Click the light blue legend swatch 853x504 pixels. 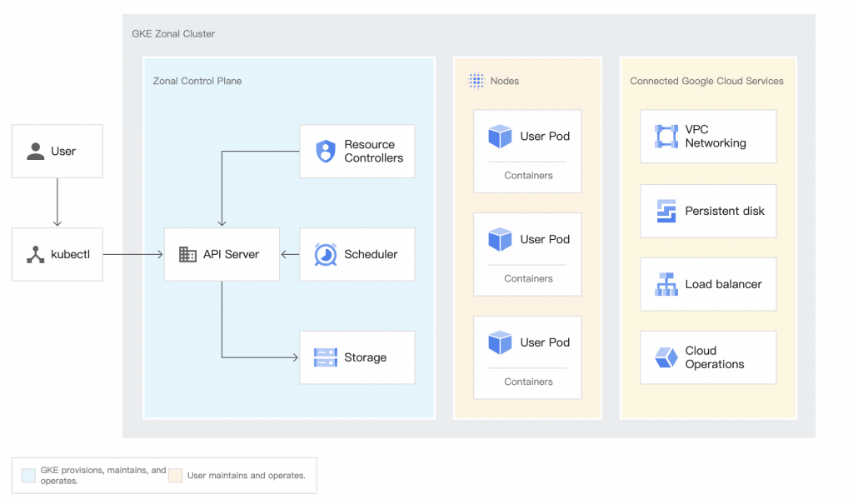click(28, 475)
